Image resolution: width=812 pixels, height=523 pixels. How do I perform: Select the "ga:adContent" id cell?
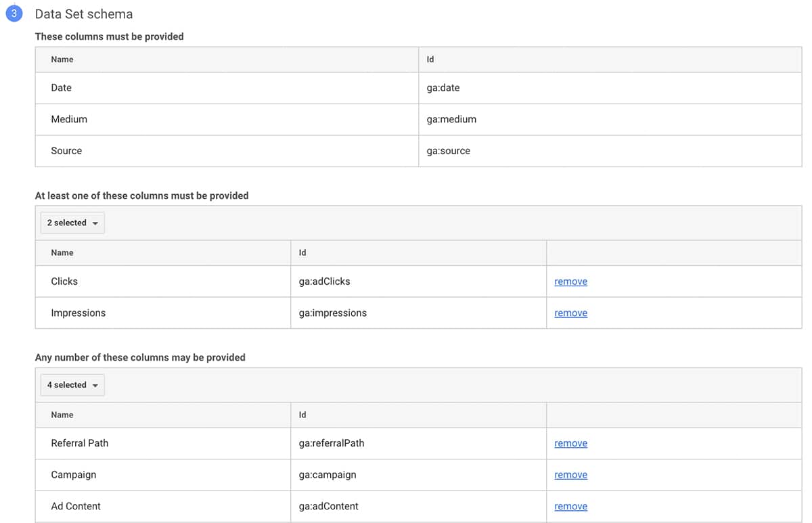tap(418, 506)
